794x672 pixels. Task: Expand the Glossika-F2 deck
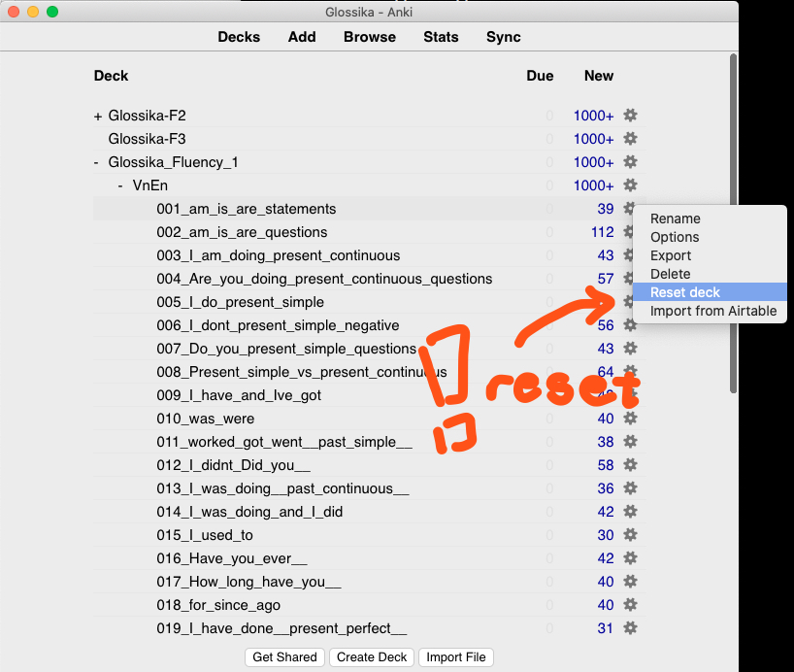pyautogui.click(x=98, y=117)
